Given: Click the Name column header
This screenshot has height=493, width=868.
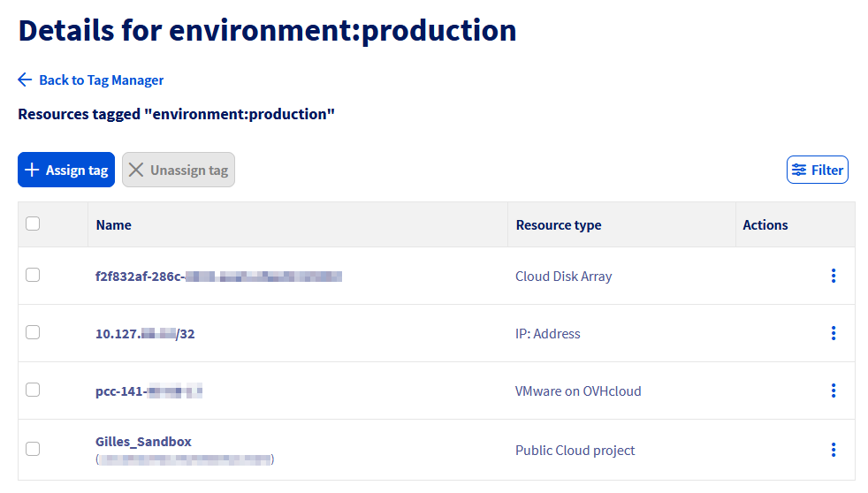Looking at the screenshot, I should (114, 225).
